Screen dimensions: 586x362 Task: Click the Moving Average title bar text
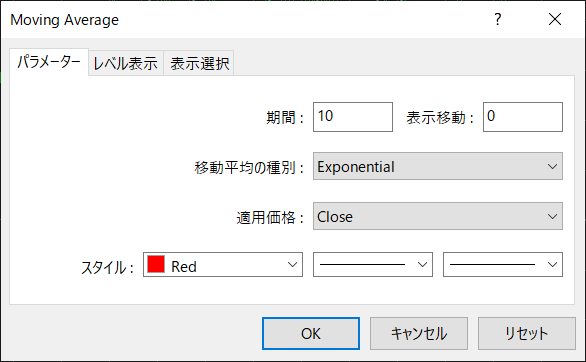click(64, 20)
